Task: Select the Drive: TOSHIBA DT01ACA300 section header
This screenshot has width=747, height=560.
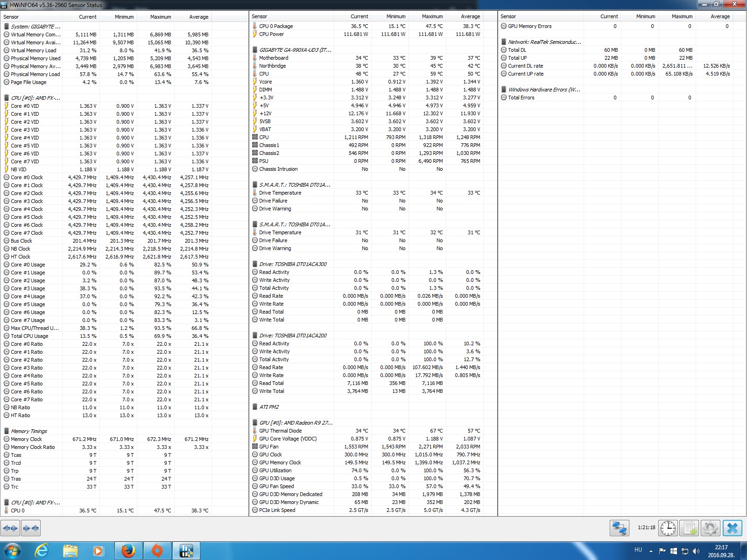Action: (373, 264)
